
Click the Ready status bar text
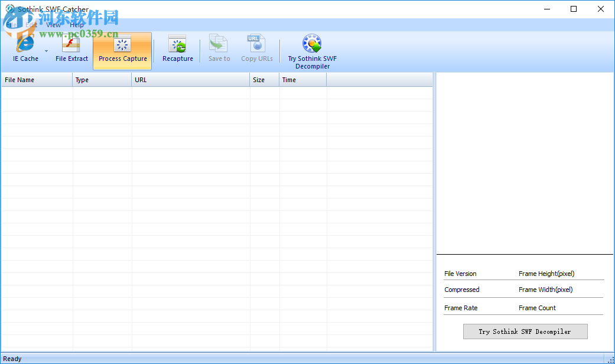coord(12,358)
